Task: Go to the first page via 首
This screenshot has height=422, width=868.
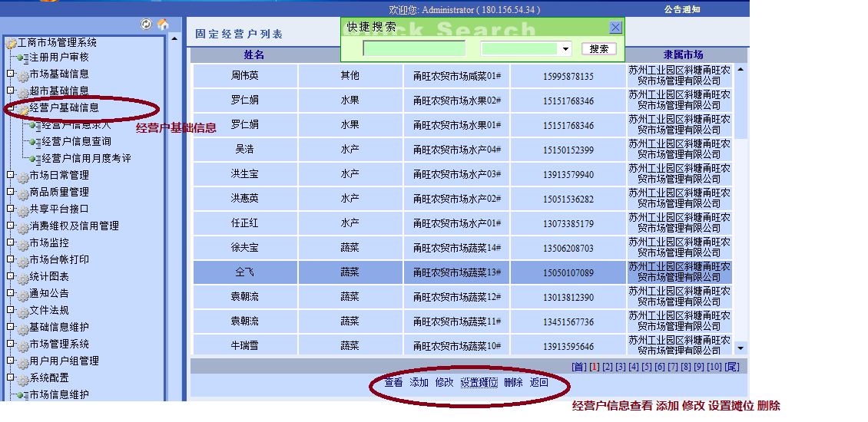Action: click(579, 367)
